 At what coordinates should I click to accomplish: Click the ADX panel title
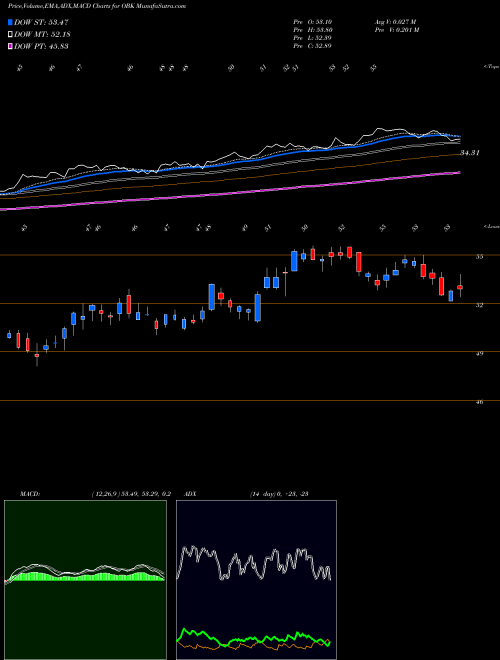coord(190,494)
